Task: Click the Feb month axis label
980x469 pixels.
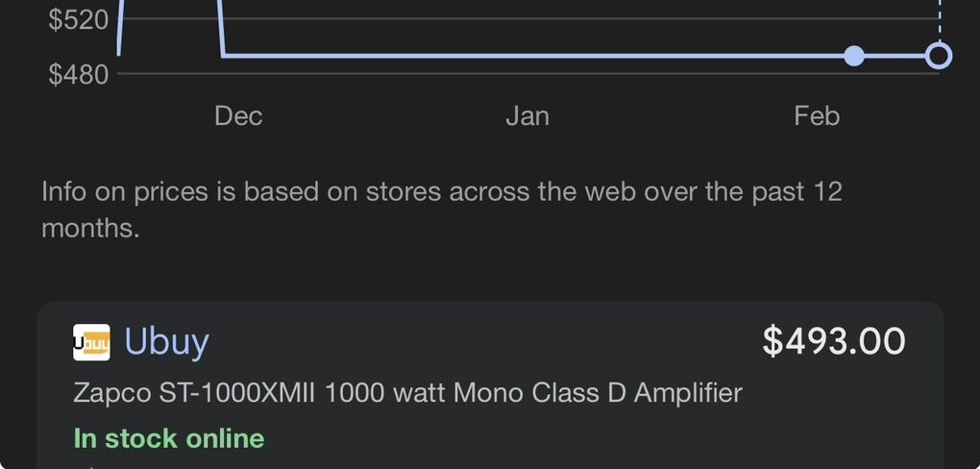Action: click(817, 116)
